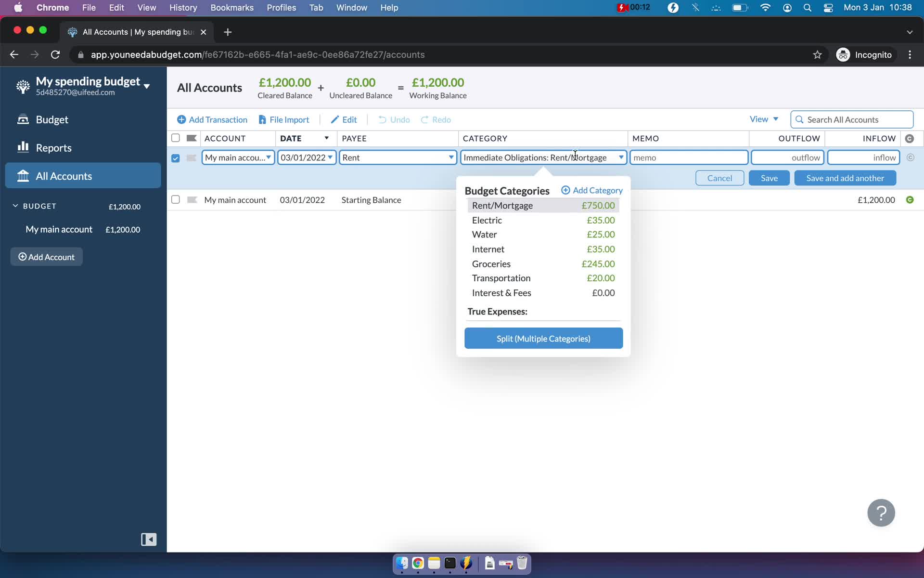Click the memo input field
Screen dimensions: 924x578
[x=689, y=157]
